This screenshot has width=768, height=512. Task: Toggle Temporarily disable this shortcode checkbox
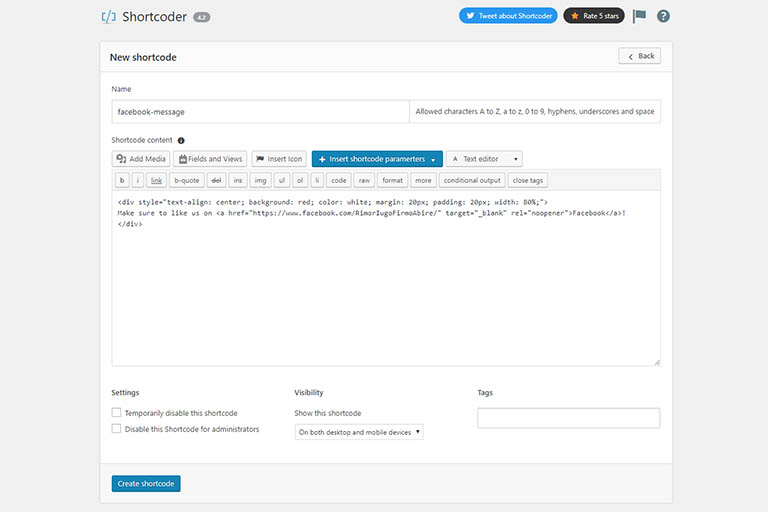[116, 413]
